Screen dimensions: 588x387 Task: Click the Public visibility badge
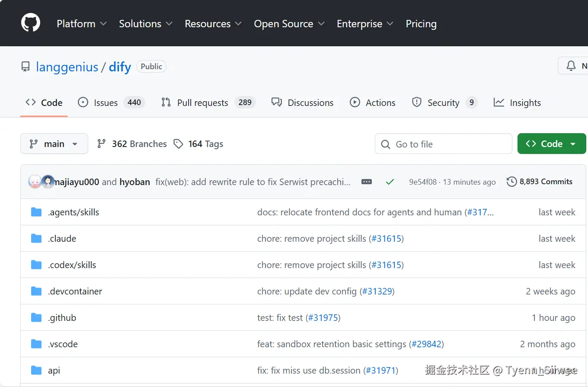point(151,66)
